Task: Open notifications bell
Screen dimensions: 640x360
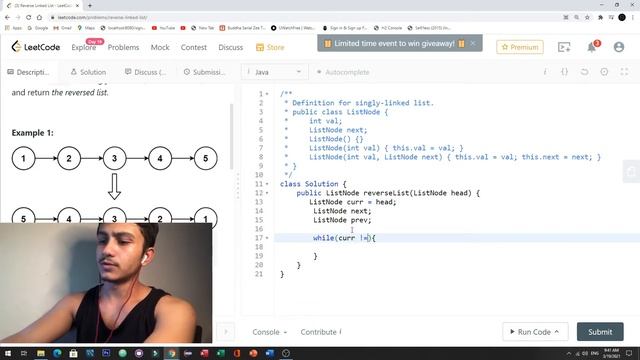Action: [x=592, y=47]
